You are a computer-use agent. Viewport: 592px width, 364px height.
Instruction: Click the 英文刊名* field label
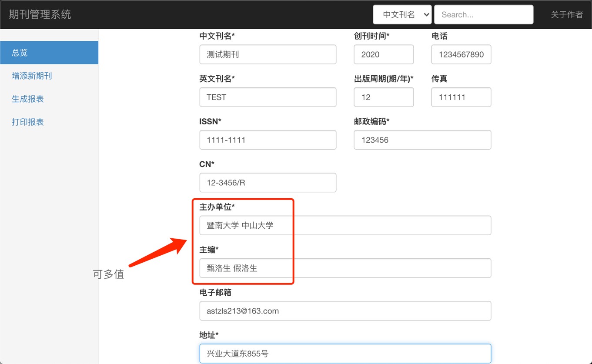coord(217,79)
